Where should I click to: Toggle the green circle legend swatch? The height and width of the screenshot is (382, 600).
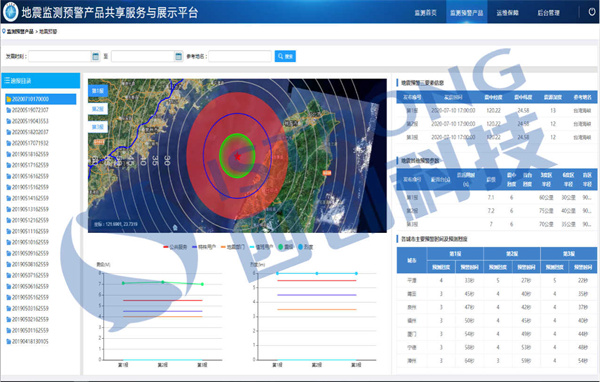280,247
